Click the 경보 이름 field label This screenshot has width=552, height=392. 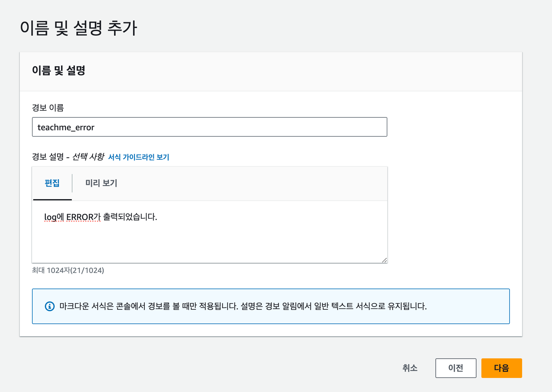(x=48, y=108)
